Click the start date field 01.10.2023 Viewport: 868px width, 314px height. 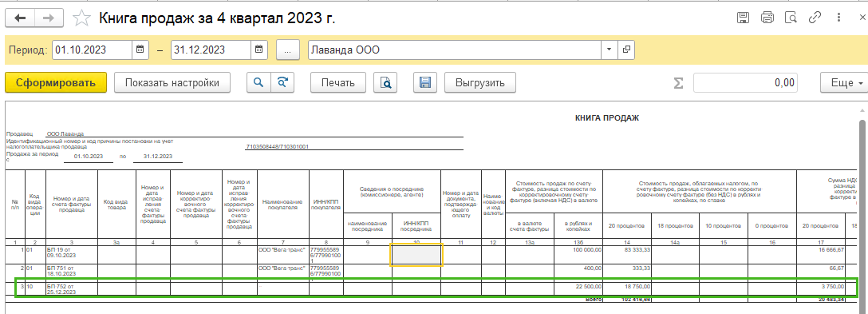point(93,50)
